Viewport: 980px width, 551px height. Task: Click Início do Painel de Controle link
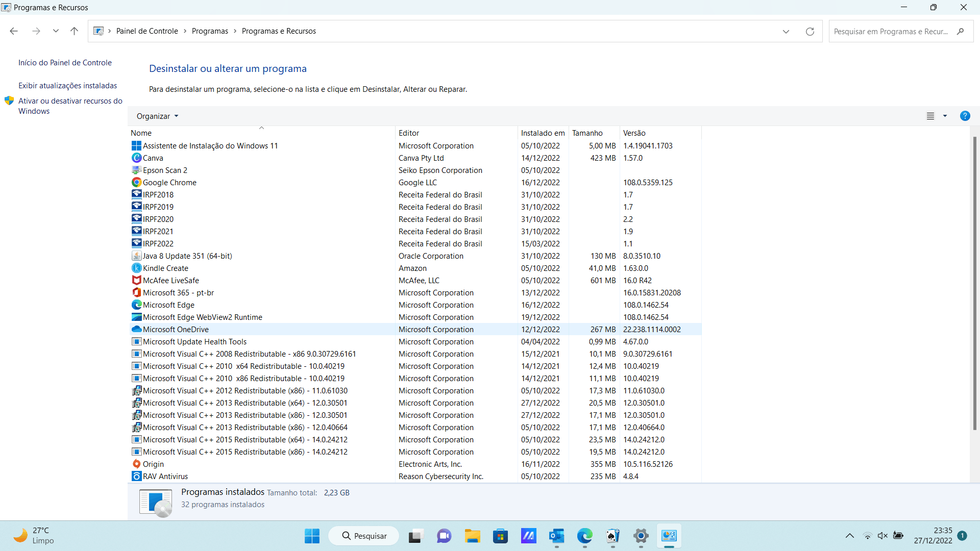coord(65,63)
